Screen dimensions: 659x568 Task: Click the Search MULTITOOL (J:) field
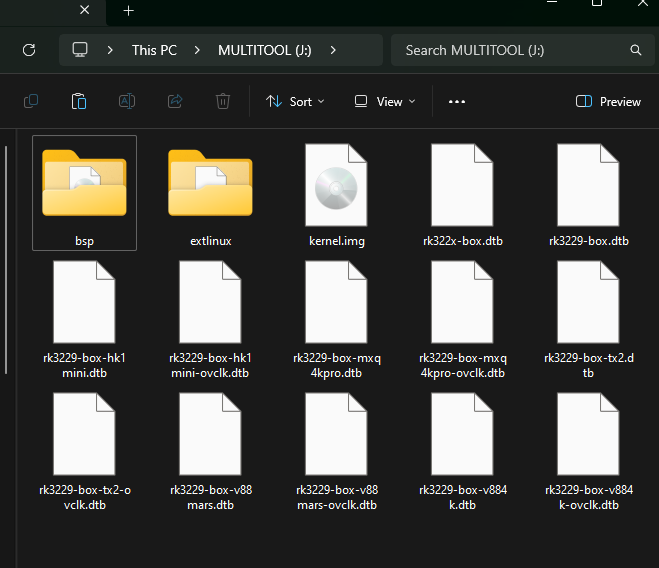click(x=522, y=50)
